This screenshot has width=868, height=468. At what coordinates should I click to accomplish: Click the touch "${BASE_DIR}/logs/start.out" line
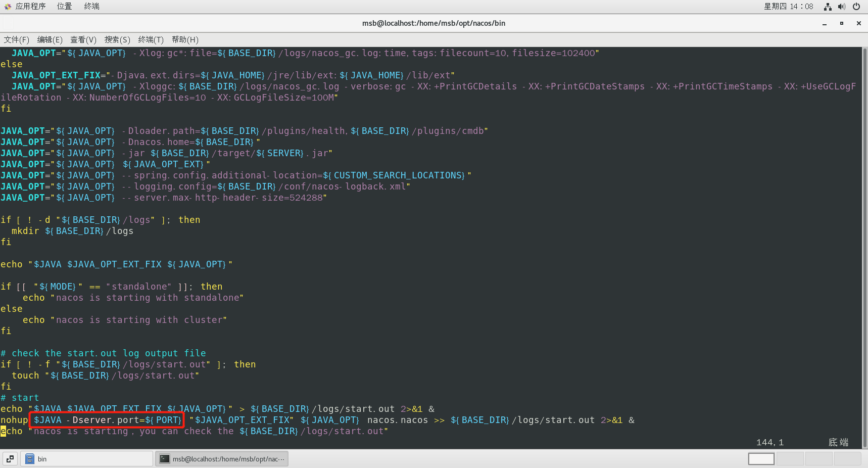tap(105, 376)
